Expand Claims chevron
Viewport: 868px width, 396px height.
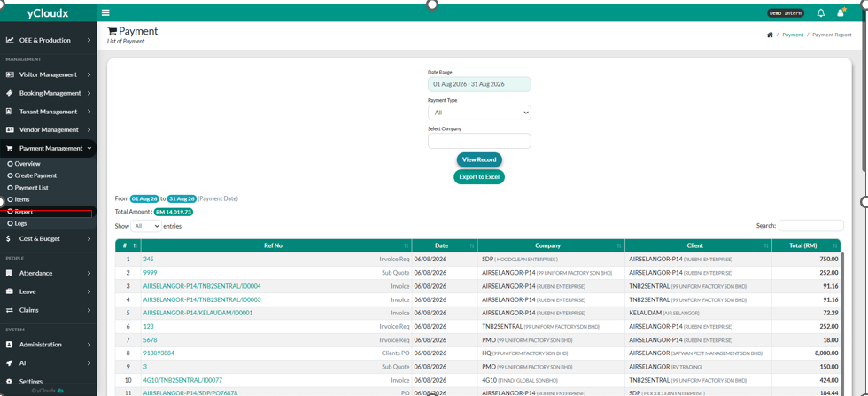click(89, 310)
